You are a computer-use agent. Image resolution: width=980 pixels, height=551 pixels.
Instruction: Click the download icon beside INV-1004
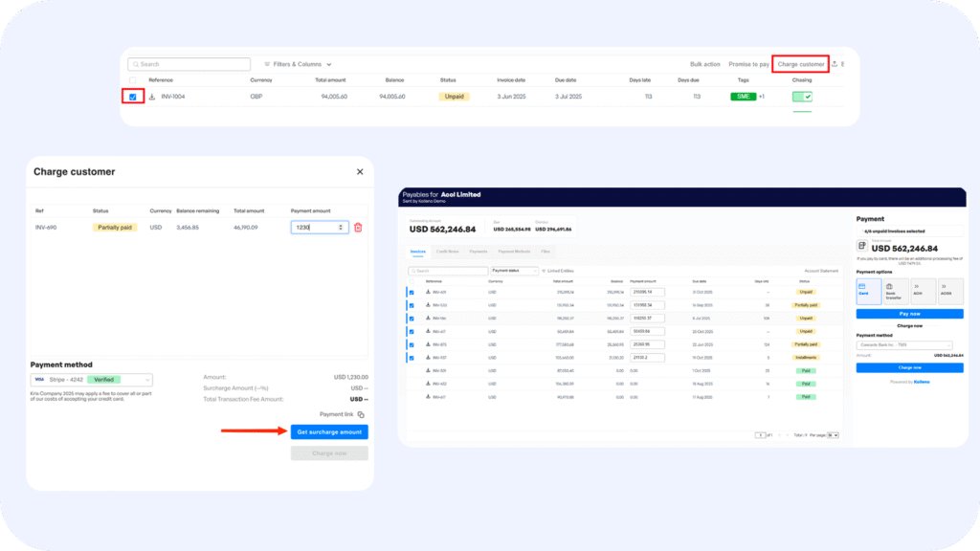click(x=152, y=97)
